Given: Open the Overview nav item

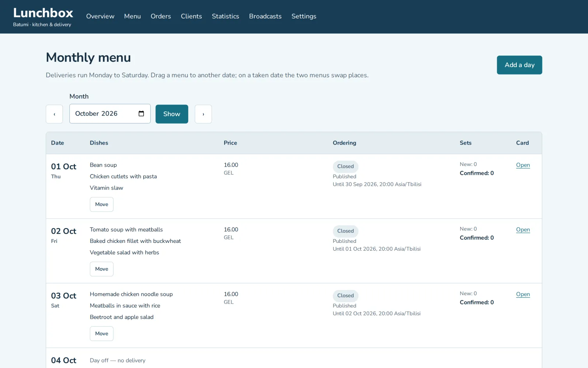Looking at the screenshot, I should (x=100, y=16).
